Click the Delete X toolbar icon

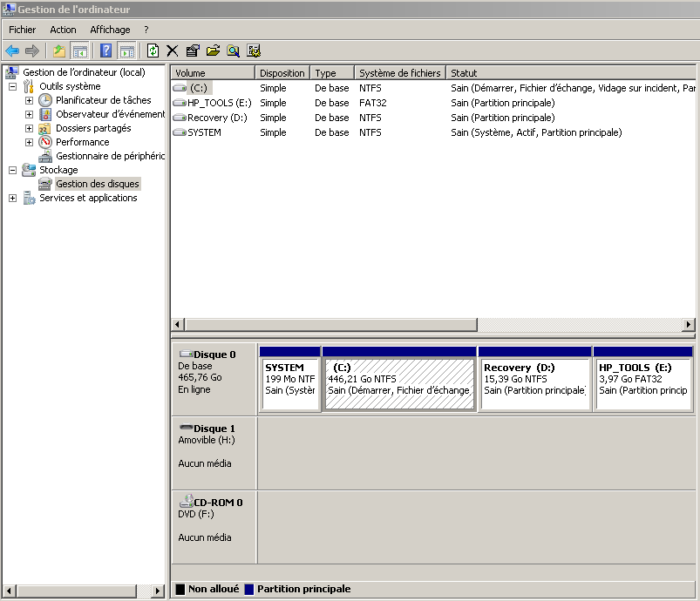173,51
